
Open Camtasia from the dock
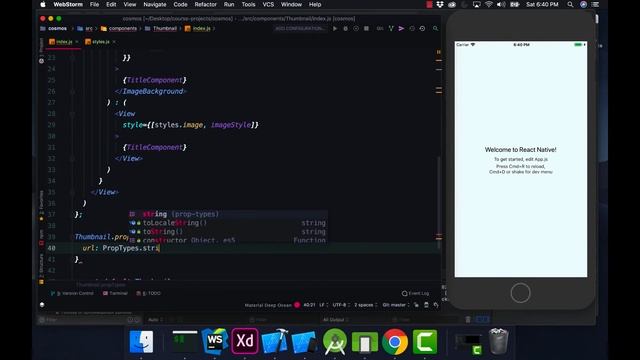[x=425, y=341]
